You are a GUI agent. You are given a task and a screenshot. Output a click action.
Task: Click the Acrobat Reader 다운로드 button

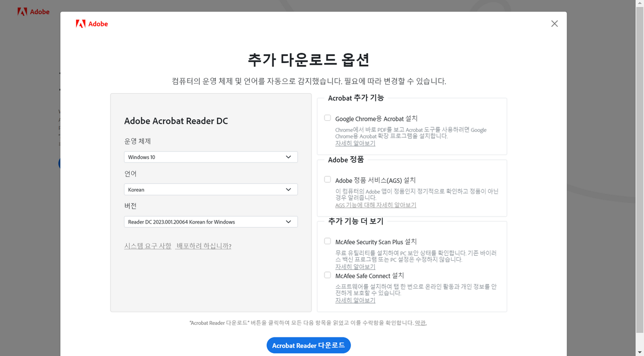coord(308,345)
